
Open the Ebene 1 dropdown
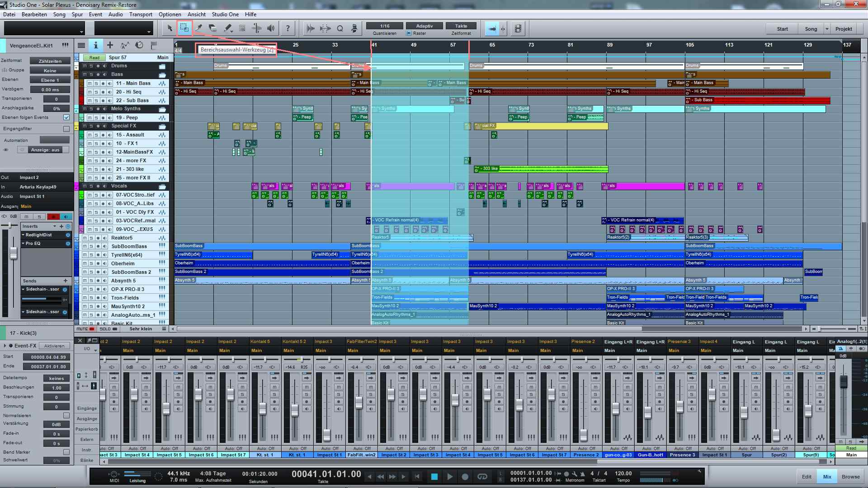pos(50,80)
